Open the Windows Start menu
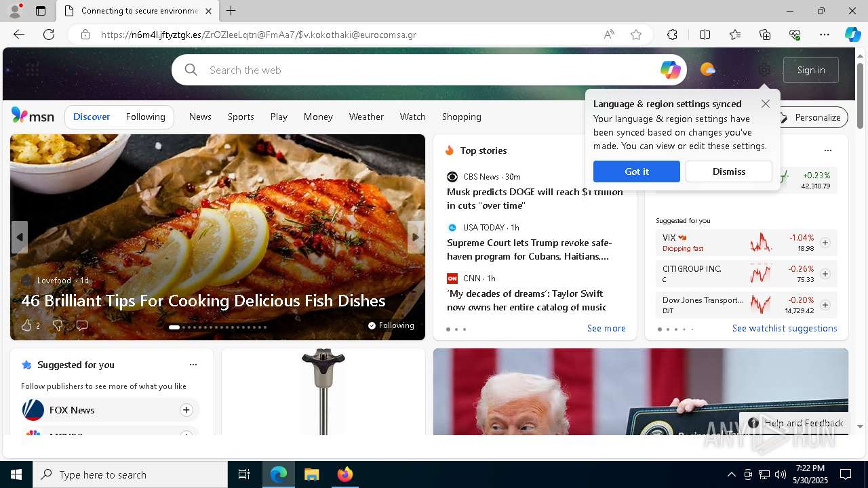Screen dimensions: 868x488 pyautogui.click(x=16, y=474)
